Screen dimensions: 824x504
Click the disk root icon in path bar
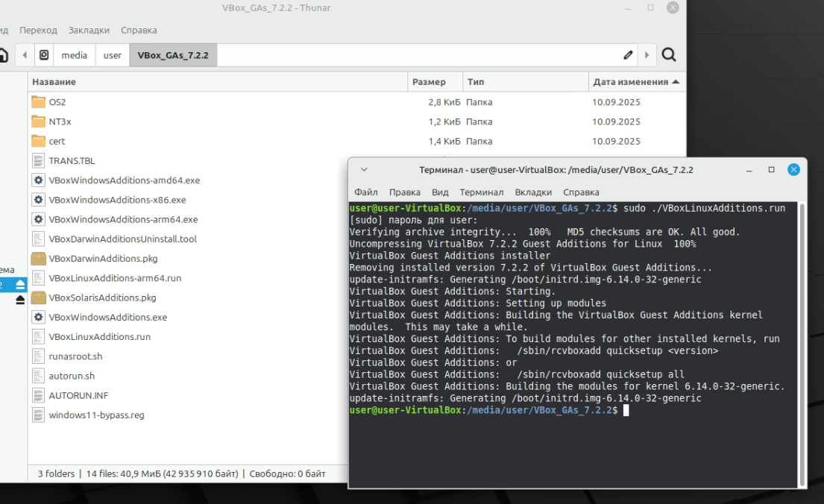[x=44, y=55]
